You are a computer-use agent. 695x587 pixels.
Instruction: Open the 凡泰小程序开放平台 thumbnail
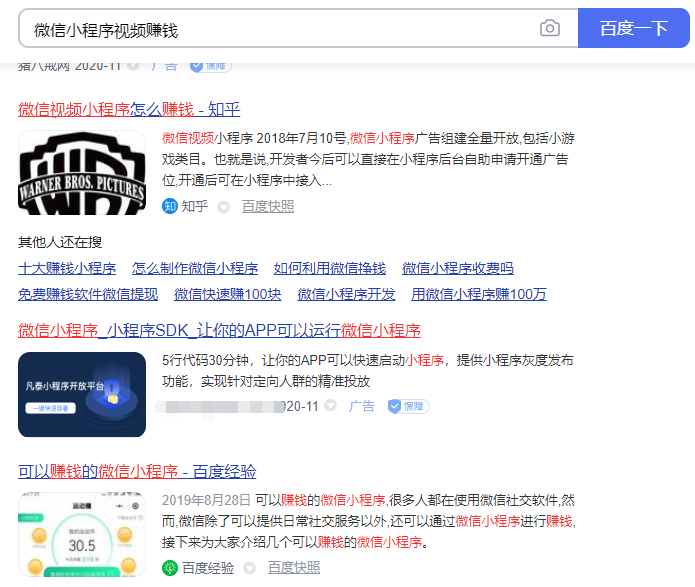(x=82, y=395)
